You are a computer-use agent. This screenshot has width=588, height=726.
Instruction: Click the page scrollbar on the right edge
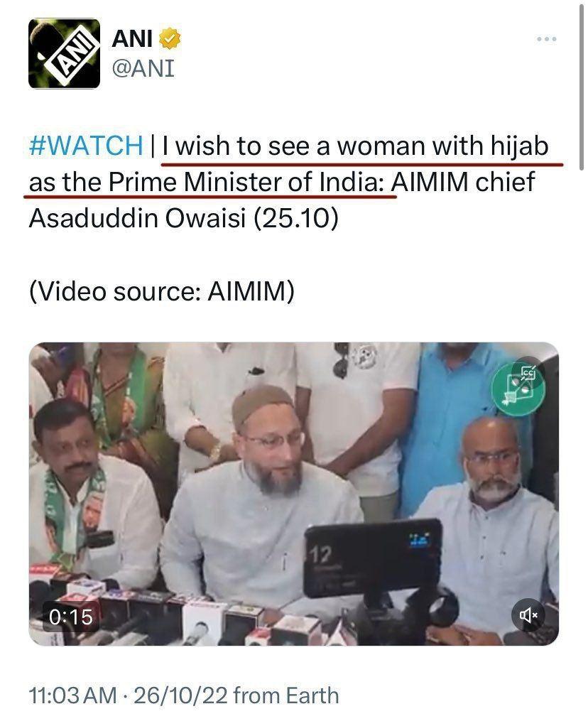pos(582,86)
